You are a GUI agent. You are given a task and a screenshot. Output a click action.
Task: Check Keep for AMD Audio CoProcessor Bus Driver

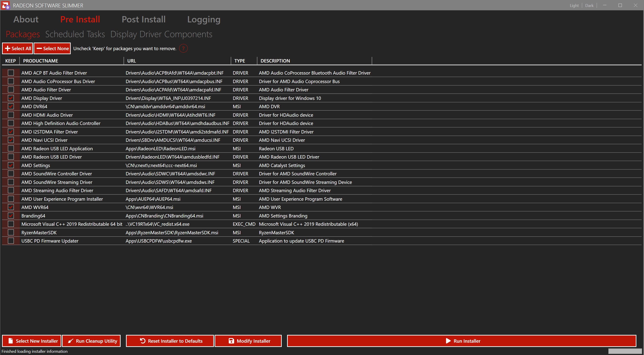tap(11, 81)
